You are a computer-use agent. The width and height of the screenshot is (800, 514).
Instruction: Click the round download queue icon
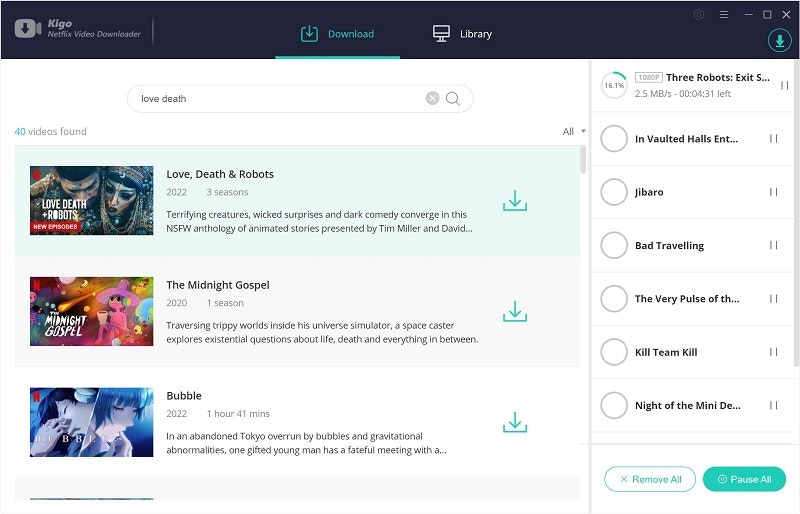(x=780, y=40)
